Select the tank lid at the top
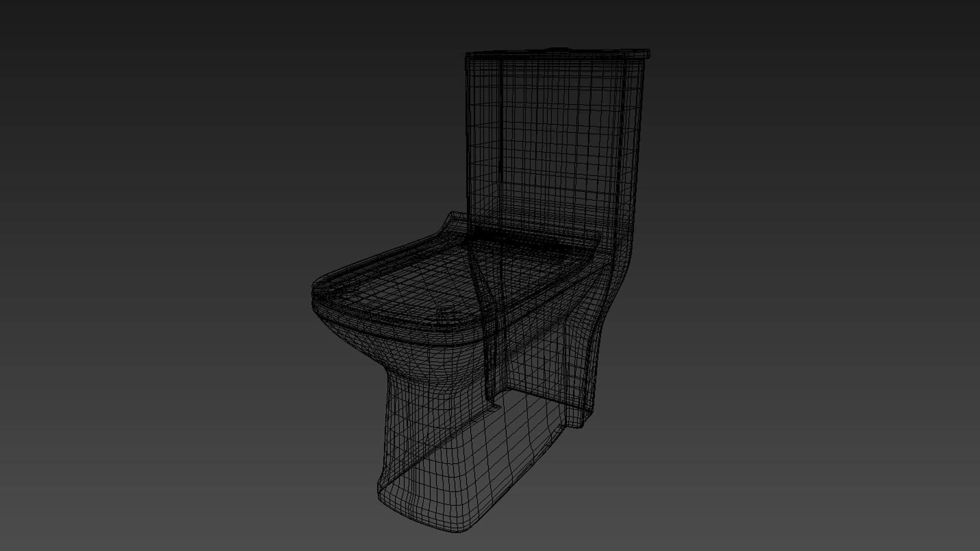 [x=557, y=53]
